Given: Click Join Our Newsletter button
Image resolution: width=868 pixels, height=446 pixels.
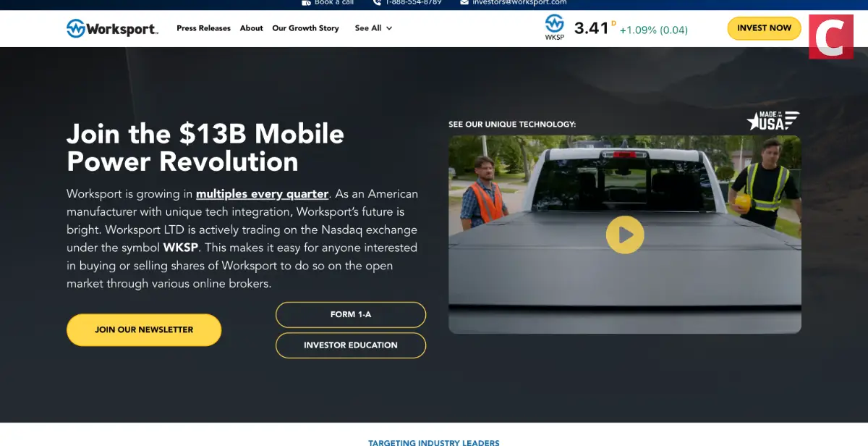Looking at the screenshot, I should pos(144,329).
